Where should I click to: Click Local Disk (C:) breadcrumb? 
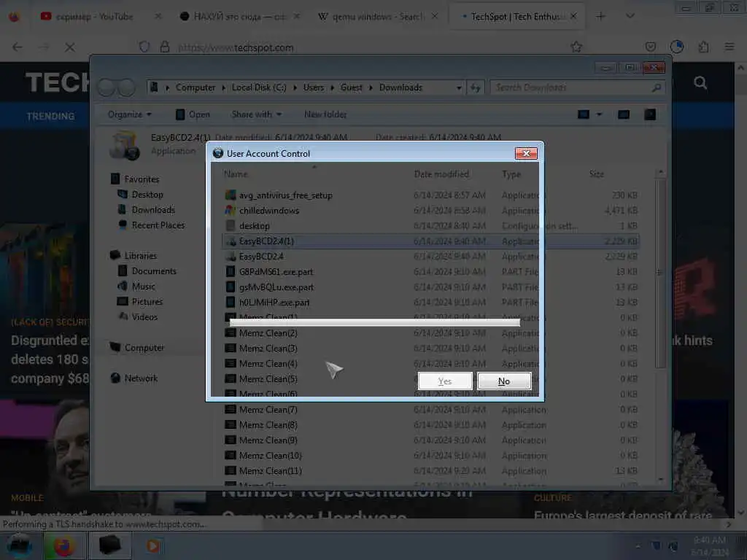(x=259, y=87)
